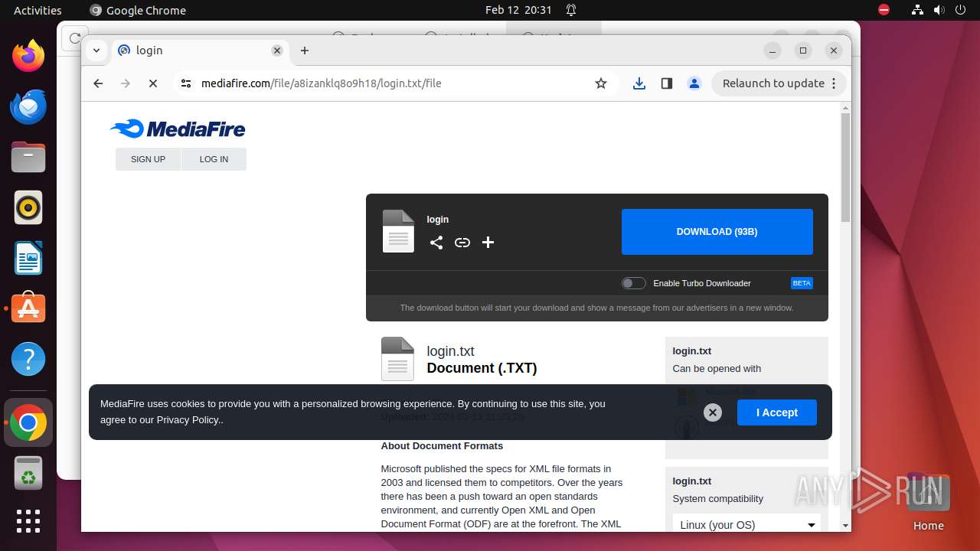This screenshot has height=551, width=980.
Task: Click Google Chrome icon in dock
Action: click(28, 422)
